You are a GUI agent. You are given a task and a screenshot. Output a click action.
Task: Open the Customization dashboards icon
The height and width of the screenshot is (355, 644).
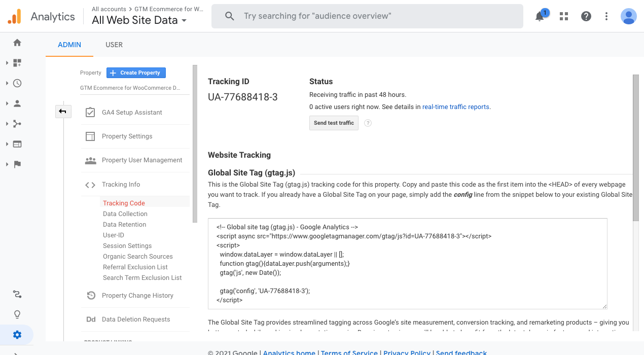[17, 63]
